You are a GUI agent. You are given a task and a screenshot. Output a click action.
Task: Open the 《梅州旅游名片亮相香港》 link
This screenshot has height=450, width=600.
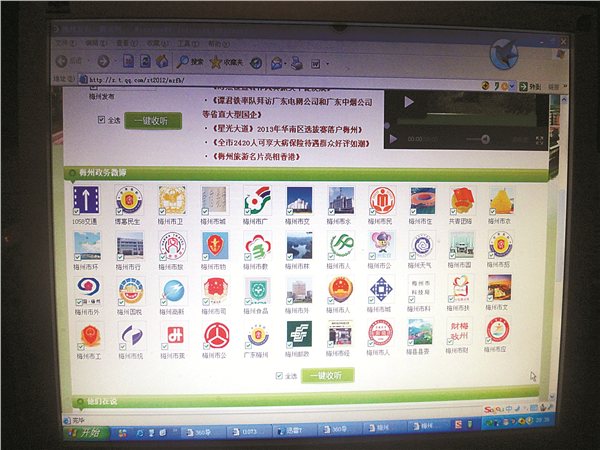click(x=256, y=157)
